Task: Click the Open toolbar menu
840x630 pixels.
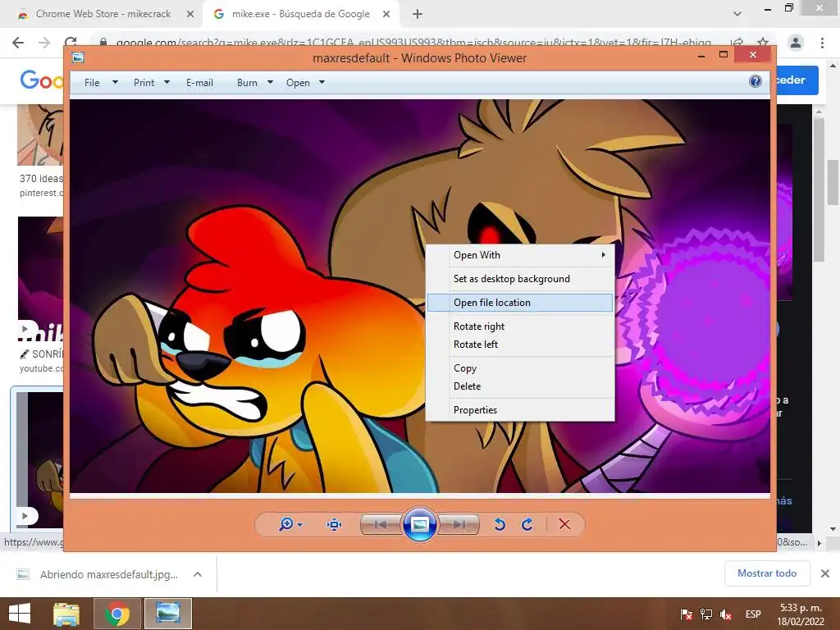Action: pos(298,83)
